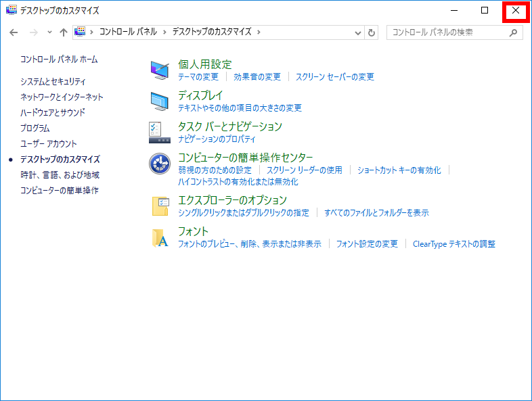This screenshot has height=401, width=532.
Task: Click the Ease of Access Center icon
Action: tap(160, 164)
